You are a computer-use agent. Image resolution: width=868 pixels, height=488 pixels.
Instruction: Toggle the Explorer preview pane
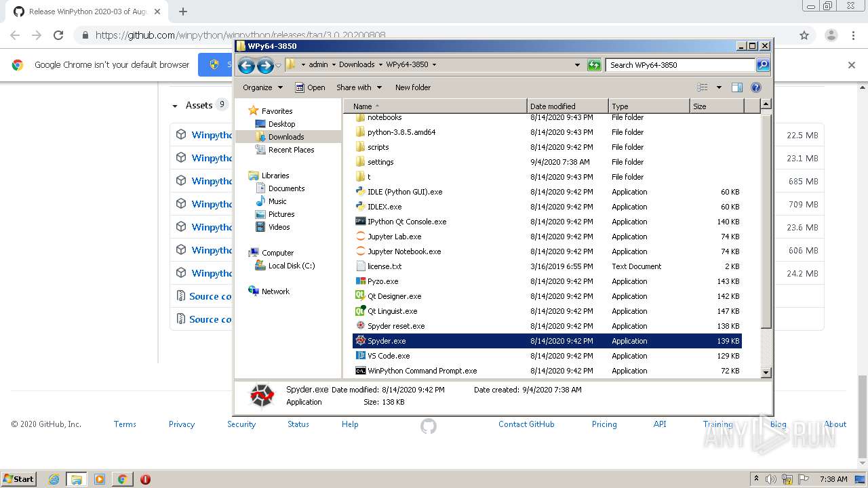(x=737, y=87)
